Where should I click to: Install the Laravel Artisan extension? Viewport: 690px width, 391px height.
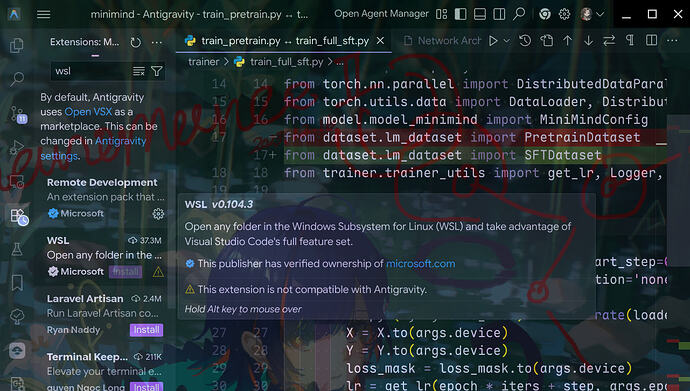146,330
